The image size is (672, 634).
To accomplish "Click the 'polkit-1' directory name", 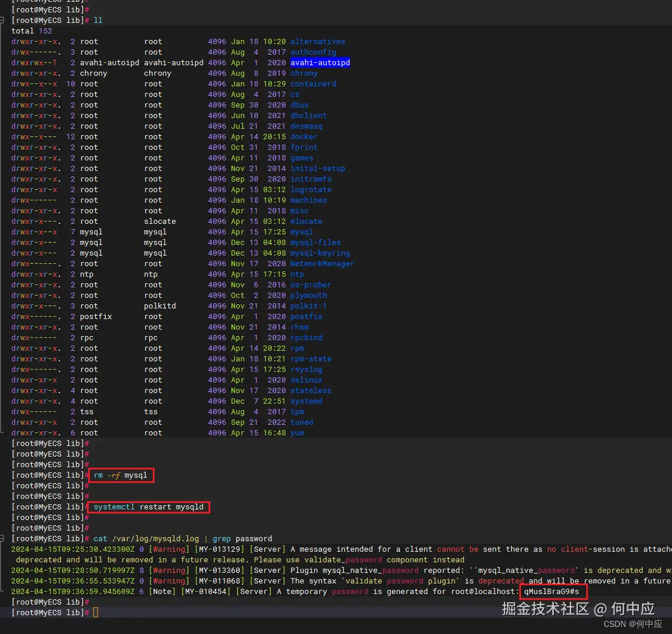I will 308,306.
